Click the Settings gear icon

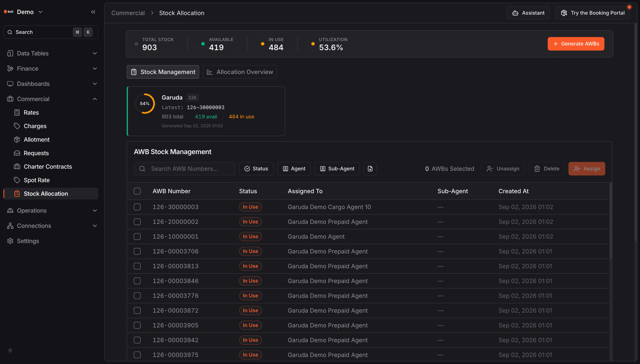10,241
